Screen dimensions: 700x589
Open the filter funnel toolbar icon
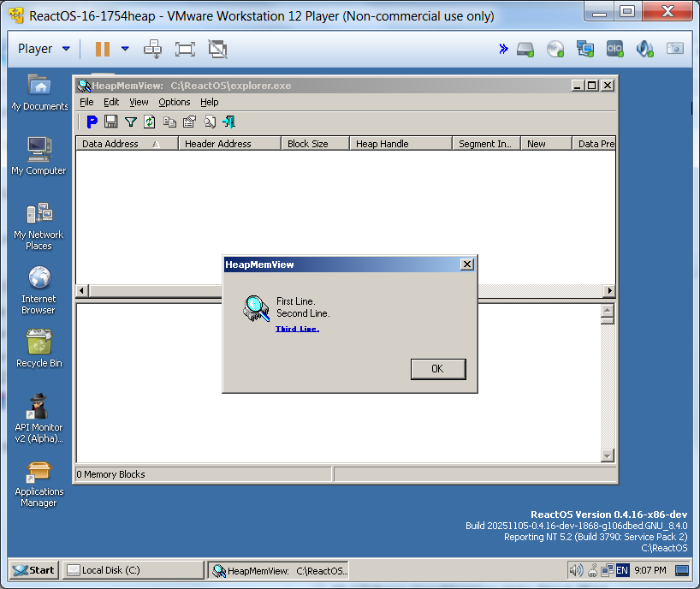131,122
